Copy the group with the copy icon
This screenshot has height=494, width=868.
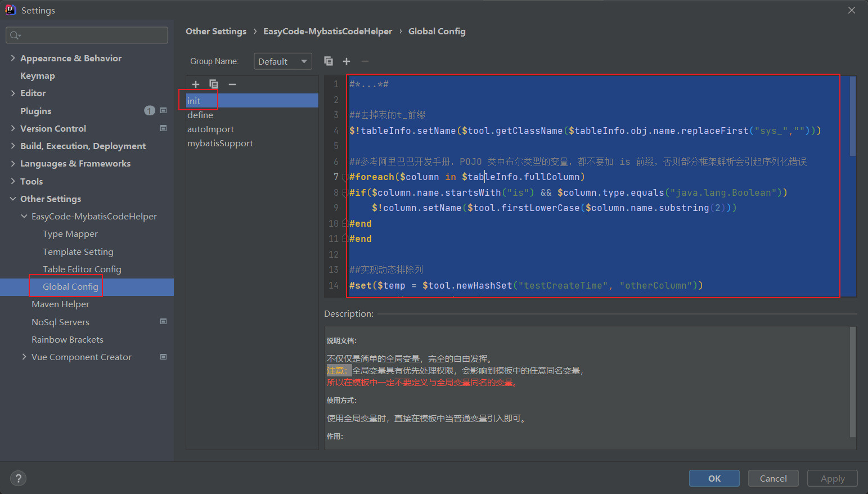[329, 61]
